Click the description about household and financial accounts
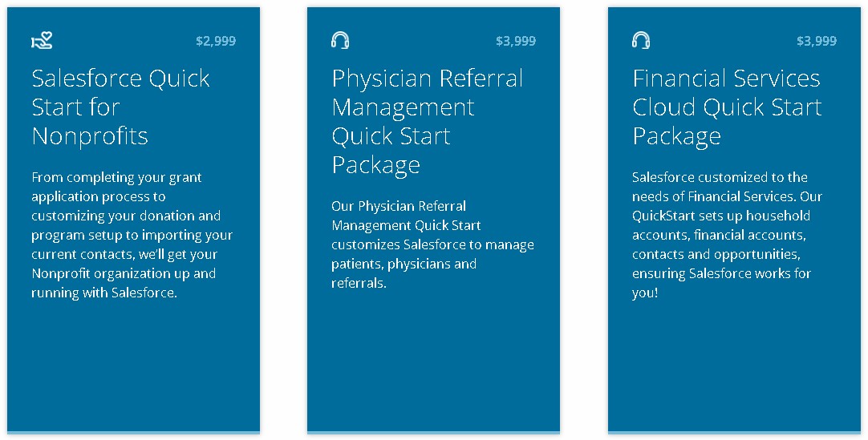This screenshot has width=868, height=440. click(x=728, y=235)
